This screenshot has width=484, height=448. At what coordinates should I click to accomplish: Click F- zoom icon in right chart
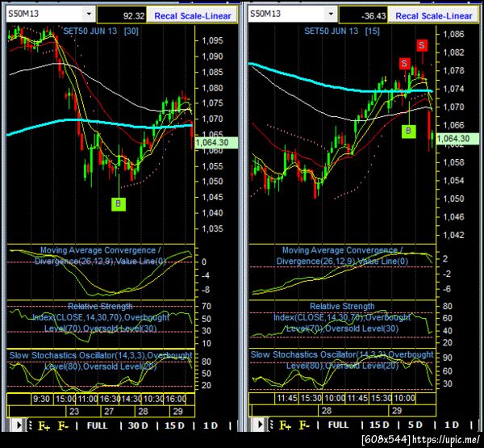pos(304,425)
